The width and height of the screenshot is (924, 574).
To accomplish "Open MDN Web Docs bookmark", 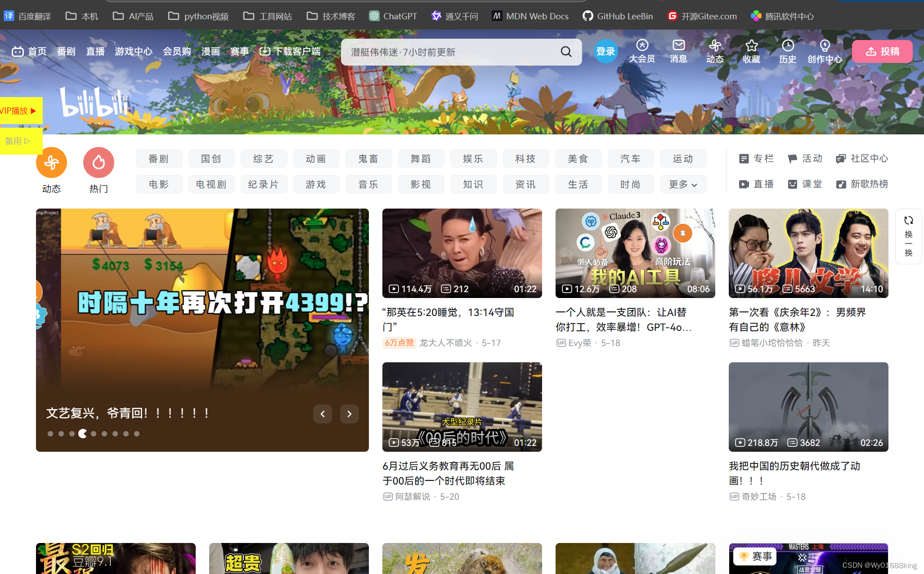I will 530,16.
